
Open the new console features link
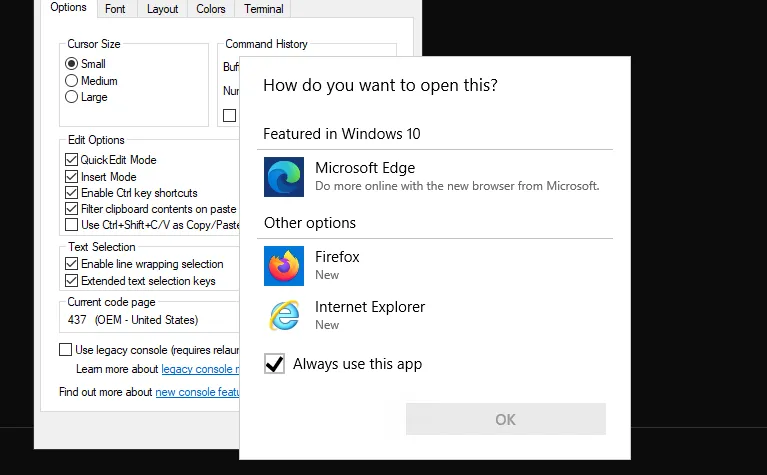(x=197, y=392)
